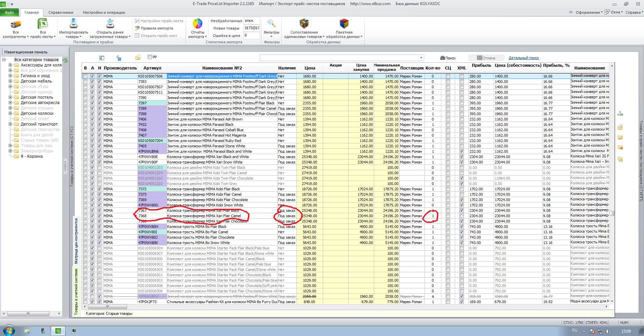Click the PLi application icon in title bar
The width and height of the screenshot is (644, 336).
point(3,4)
